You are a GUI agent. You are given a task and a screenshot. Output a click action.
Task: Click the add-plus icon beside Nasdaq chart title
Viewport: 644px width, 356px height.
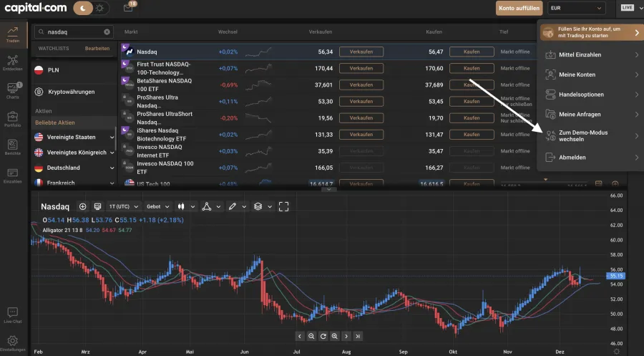click(x=82, y=206)
